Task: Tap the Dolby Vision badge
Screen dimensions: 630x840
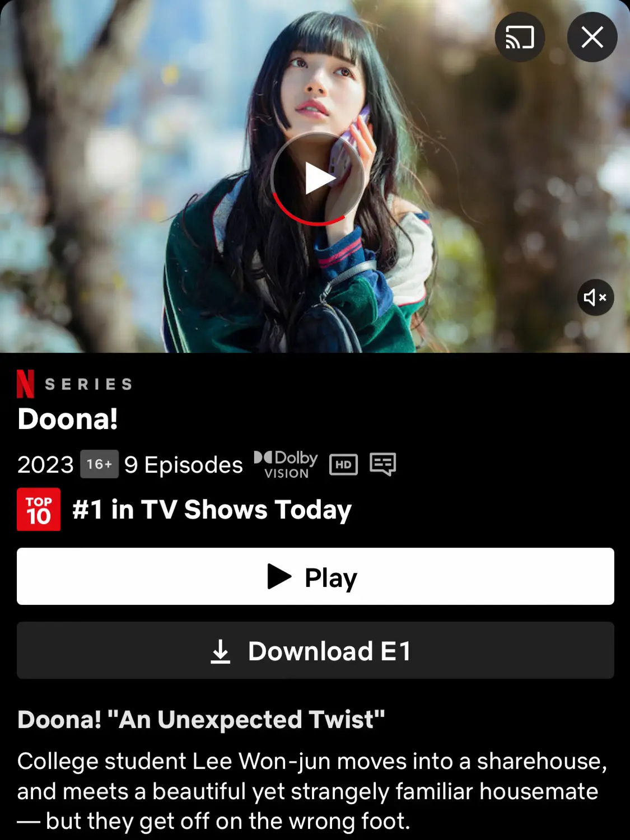Action: click(x=286, y=464)
